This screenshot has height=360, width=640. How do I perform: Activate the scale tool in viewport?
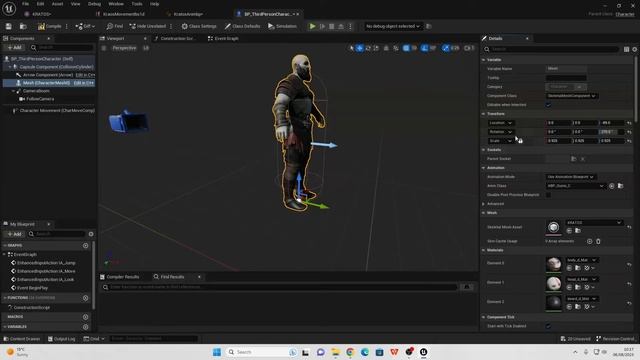376,48
